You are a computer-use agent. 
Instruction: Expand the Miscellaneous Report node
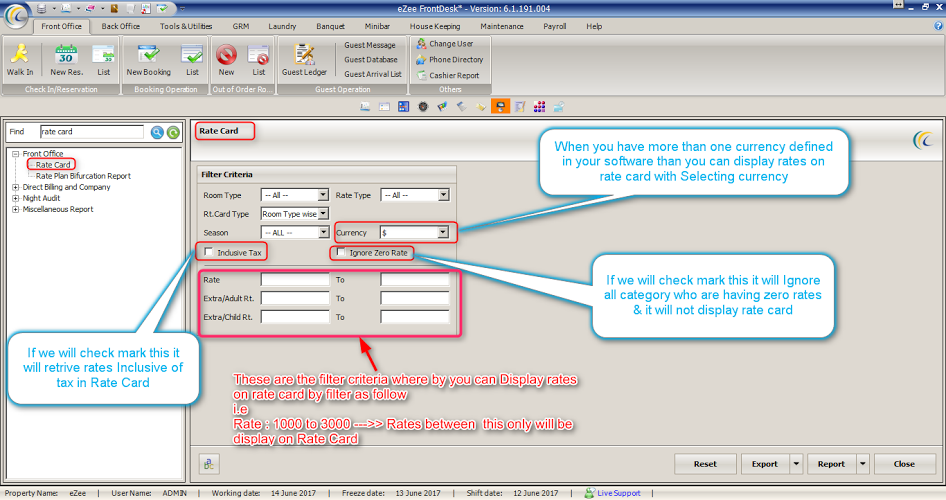16,209
